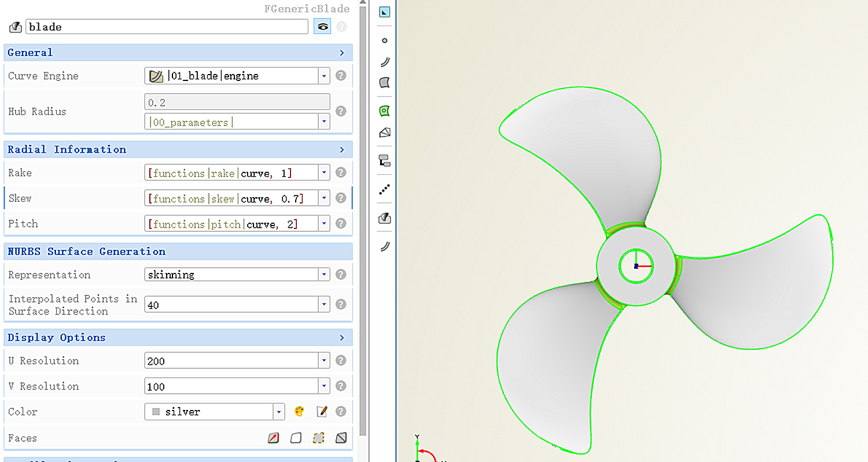Open the U Resolution dropdown arrow
Image resolution: width=868 pixels, height=462 pixels.
point(324,361)
